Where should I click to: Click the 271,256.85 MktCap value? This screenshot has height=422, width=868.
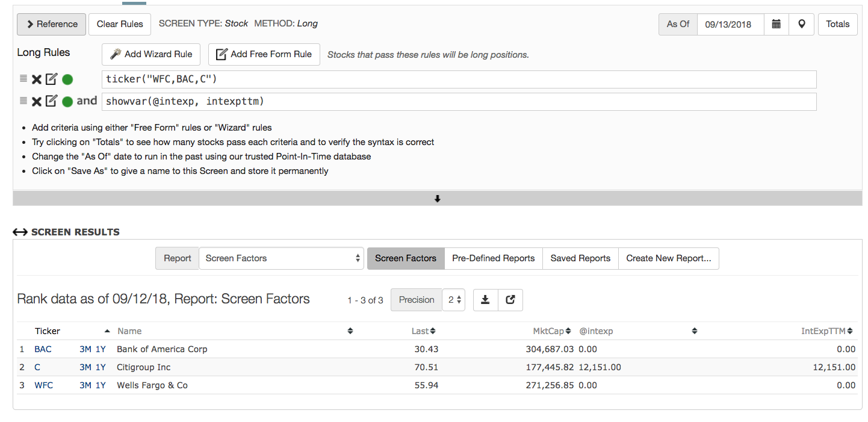click(550, 385)
